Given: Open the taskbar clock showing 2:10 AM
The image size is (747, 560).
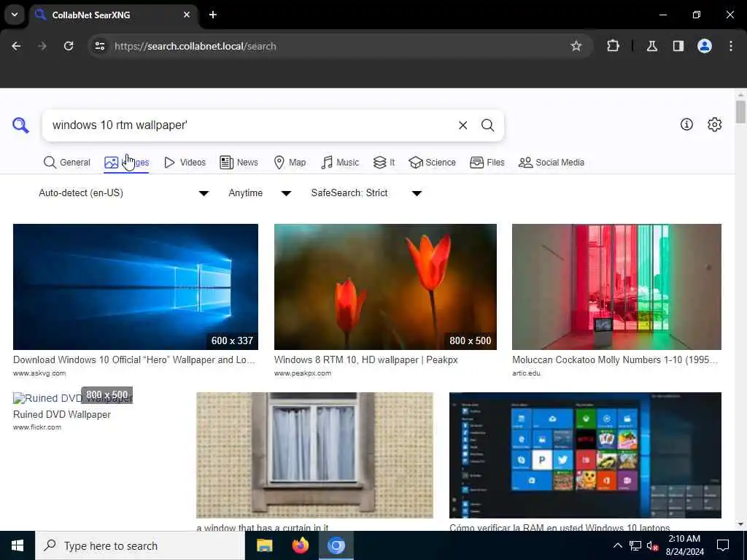Looking at the screenshot, I should coord(684,545).
